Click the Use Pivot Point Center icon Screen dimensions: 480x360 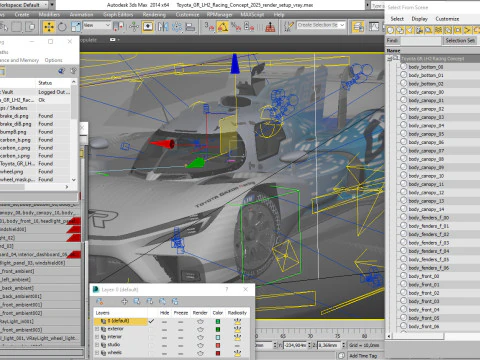pos(118,27)
